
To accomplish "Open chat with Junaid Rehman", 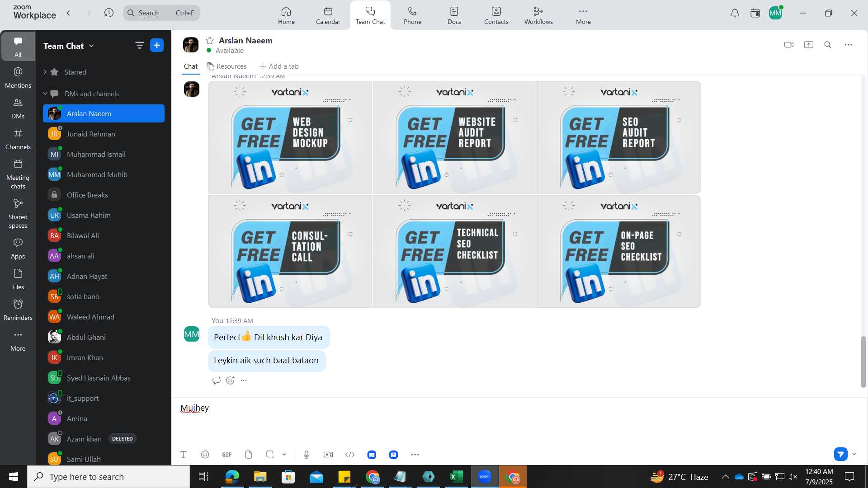I will point(104,134).
